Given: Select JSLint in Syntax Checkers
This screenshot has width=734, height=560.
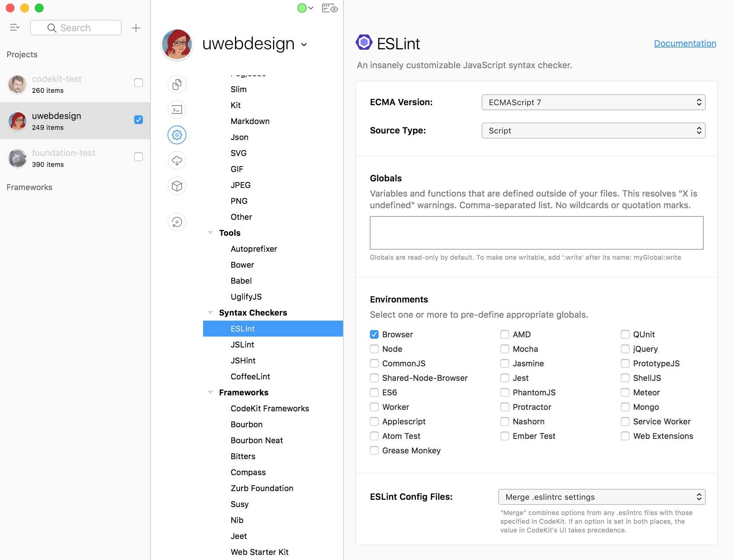Looking at the screenshot, I should point(242,345).
